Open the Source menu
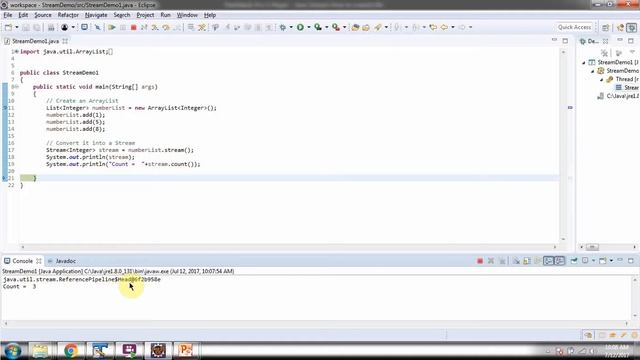Image resolution: width=640 pixels, height=360 pixels. 43,15
